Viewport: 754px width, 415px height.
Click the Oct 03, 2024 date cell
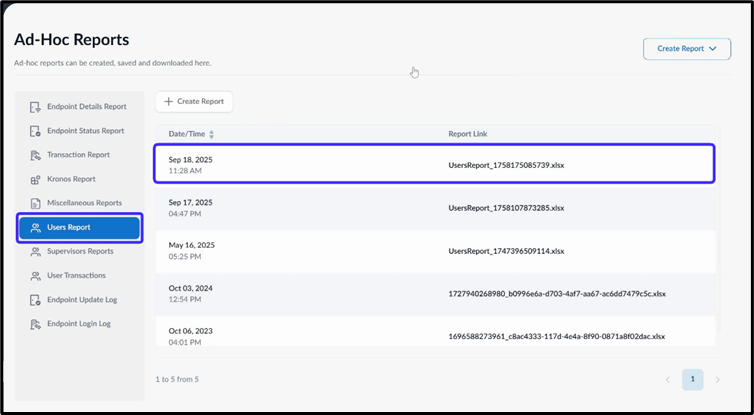pos(190,289)
